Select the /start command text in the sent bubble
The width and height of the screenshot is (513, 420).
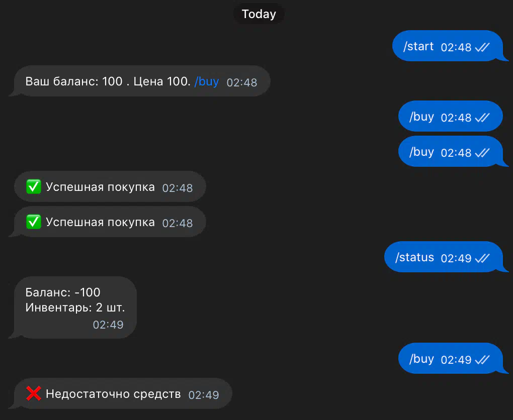[x=418, y=47]
